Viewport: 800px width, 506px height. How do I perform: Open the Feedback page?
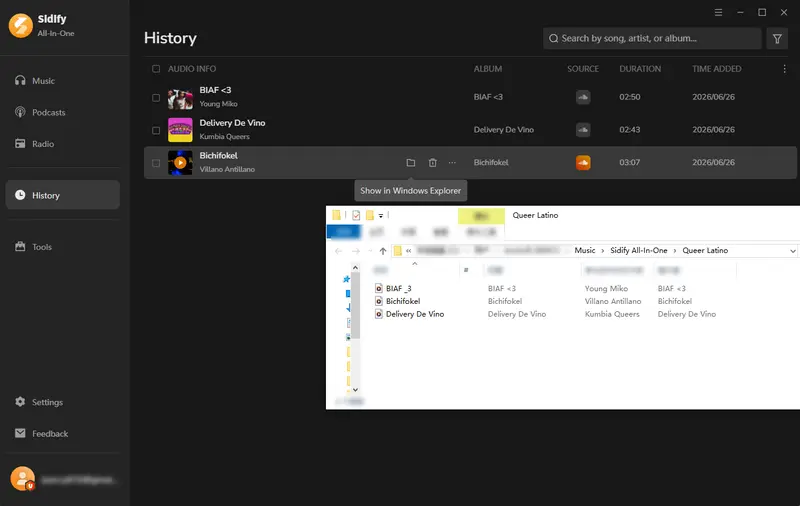(x=62, y=434)
